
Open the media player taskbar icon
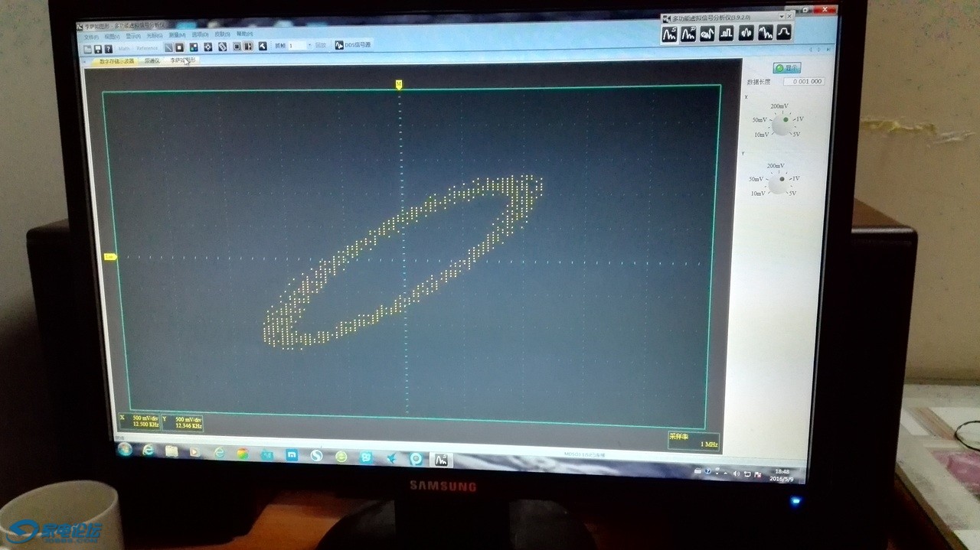(x=194, y=452)
